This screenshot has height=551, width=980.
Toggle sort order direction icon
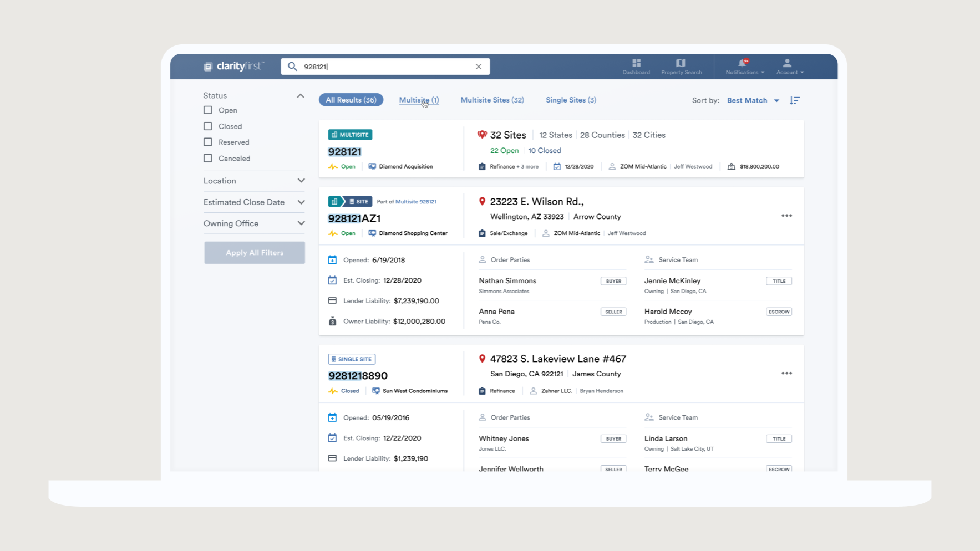(795, 100)
